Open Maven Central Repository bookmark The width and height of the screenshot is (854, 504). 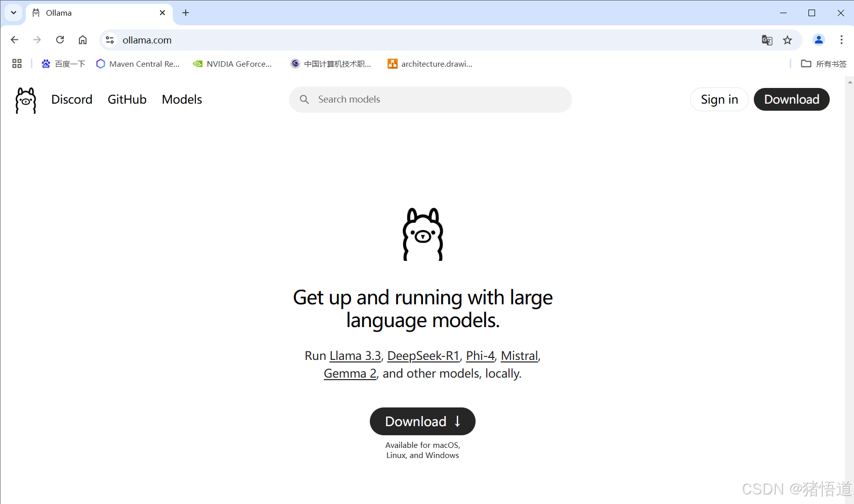click(138, 64)
